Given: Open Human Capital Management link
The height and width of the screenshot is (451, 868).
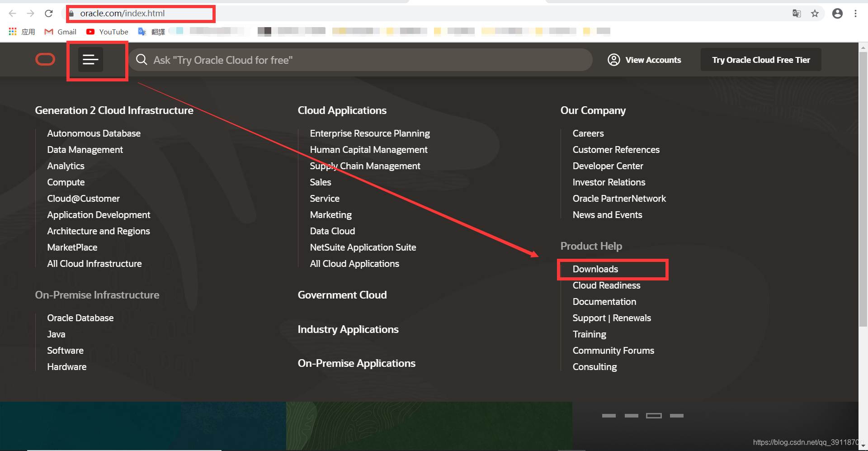Looking at the screenshot, I should 368,150.
